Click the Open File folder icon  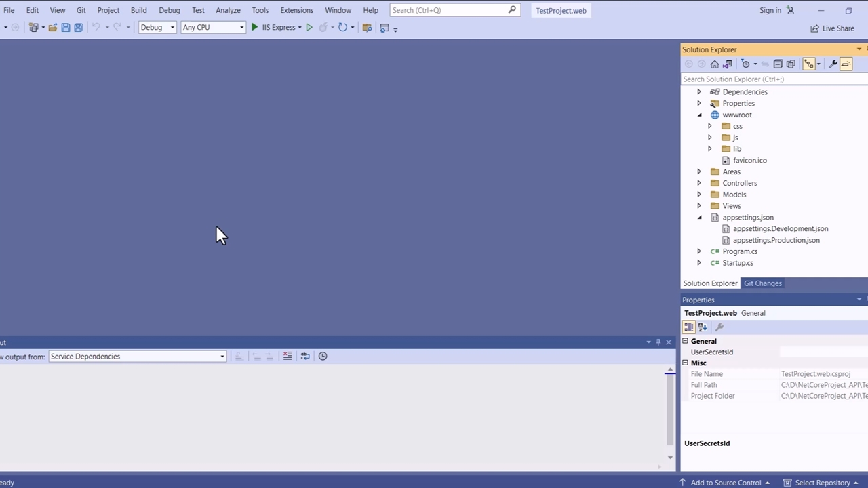click(52, 28)
